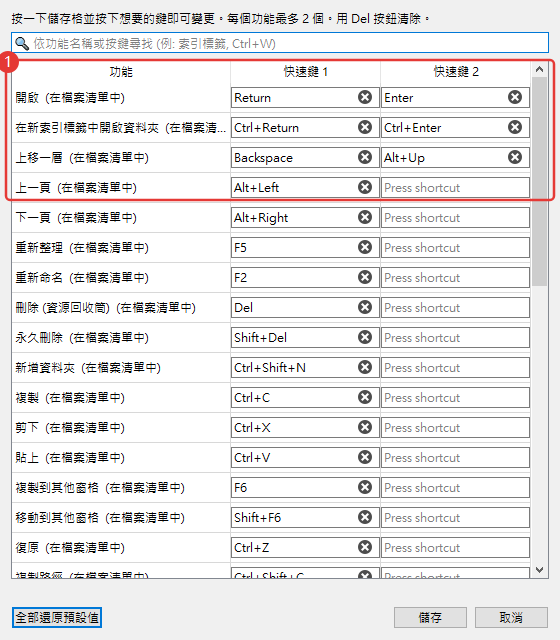Viewport: 560px width, 640px height.
Task: Select the Alt+Up shortcut field
Action: (x=455, y=158)
